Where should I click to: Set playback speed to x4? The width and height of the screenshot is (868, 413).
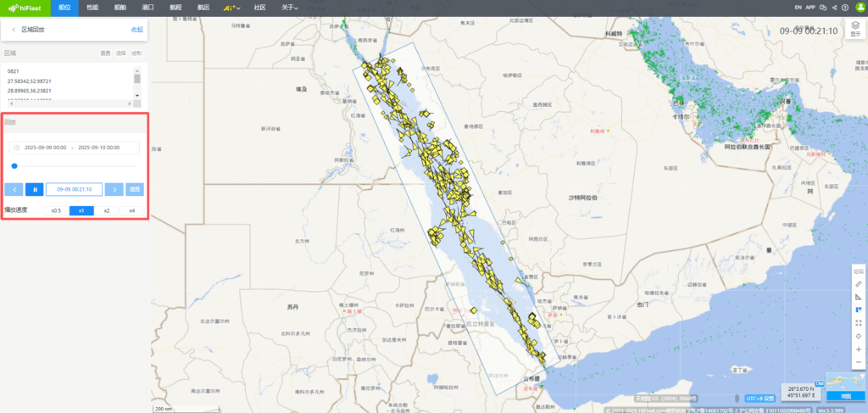pyautogui.click(x=132, y=210)
